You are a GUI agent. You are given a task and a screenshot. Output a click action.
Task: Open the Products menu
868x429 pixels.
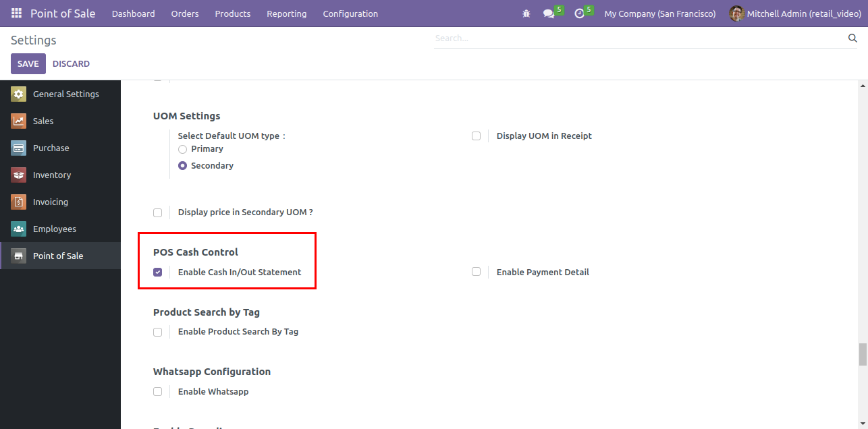click(x=233, y=13)
